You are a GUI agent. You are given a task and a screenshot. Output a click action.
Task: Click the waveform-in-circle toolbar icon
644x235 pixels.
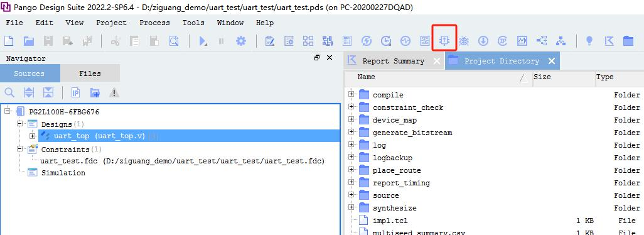405,41
